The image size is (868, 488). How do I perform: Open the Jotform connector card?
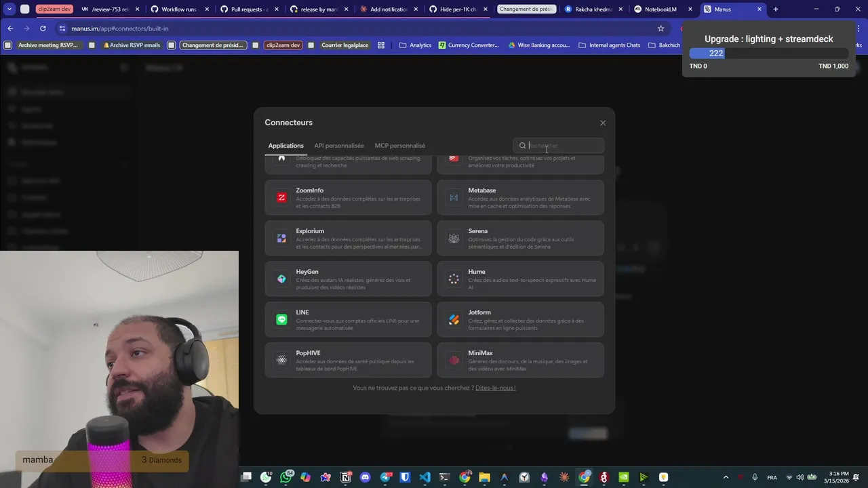(520, 320)
